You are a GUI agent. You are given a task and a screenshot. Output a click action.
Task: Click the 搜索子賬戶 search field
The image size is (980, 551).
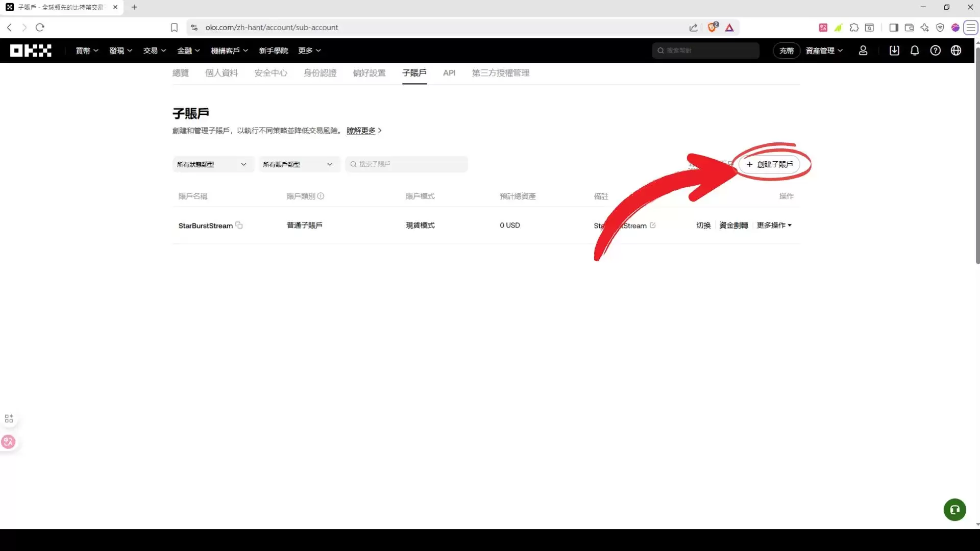coord(407,164)
